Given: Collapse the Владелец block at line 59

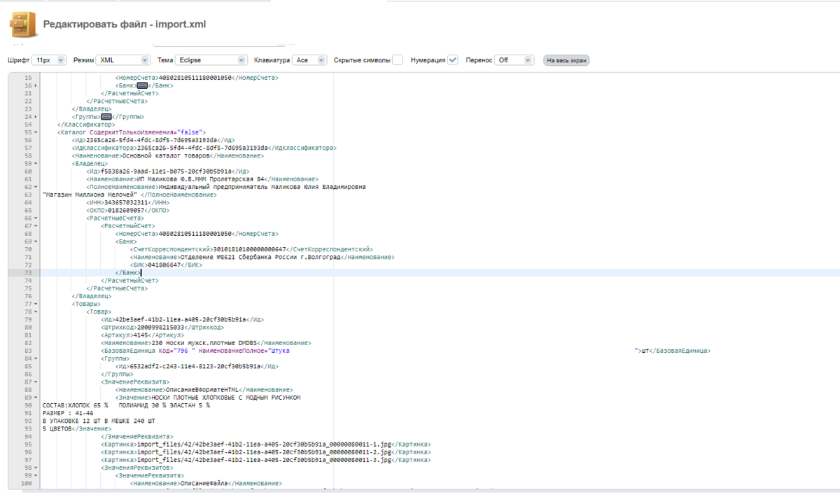Looking at the screenshot, I should pos(36,163).
